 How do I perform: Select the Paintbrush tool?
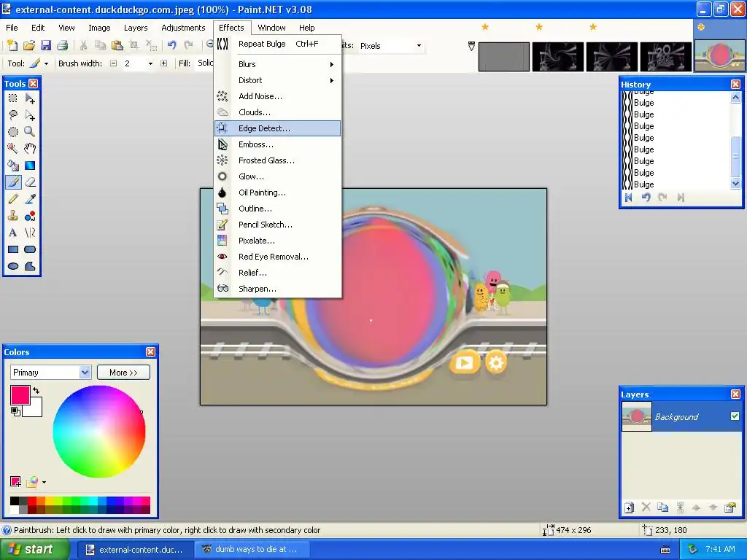coord(13,182)
